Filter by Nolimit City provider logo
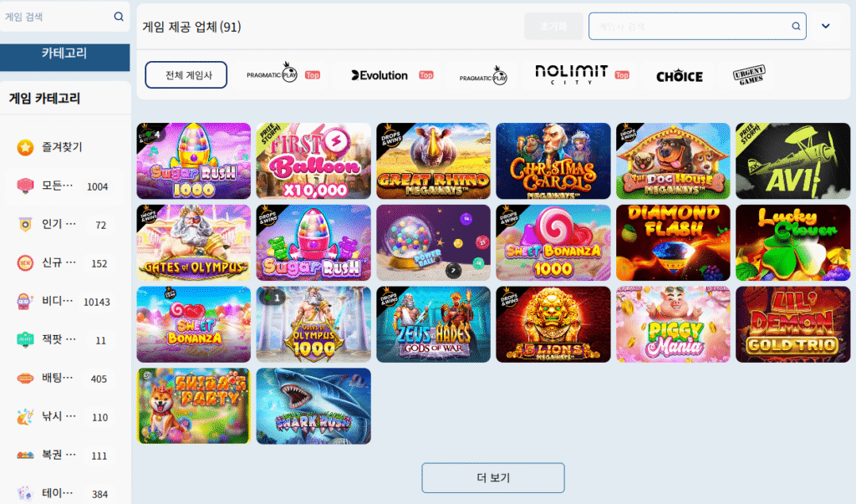Image resolution: width=856 pixels, height=504 pixels. point(571,74)
